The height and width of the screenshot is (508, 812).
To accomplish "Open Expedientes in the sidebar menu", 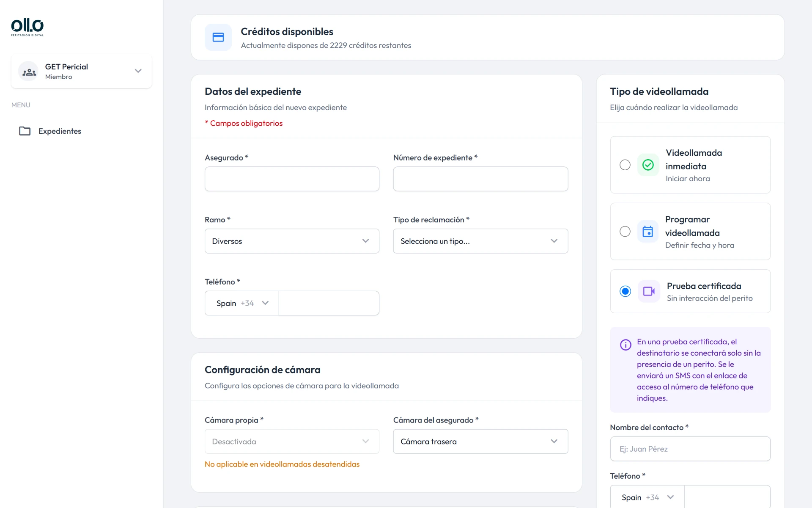I will (x=60, y=131).
